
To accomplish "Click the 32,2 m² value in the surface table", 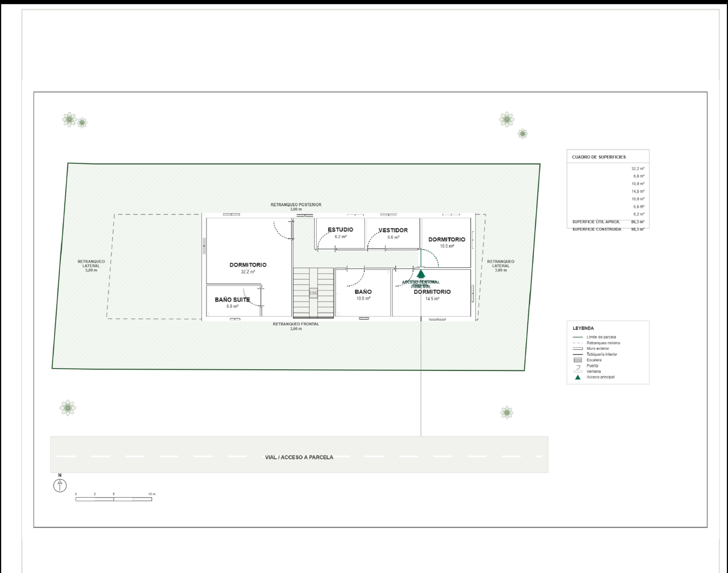I will [x=638, y=168].
